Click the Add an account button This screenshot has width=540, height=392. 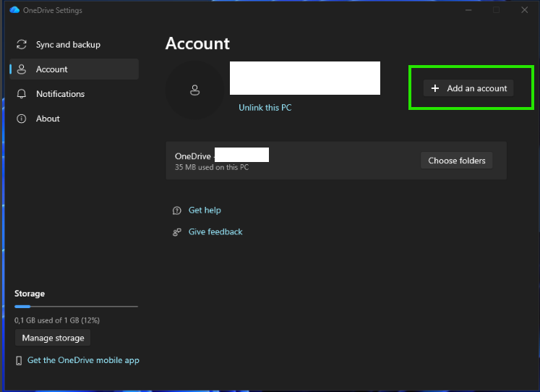pyautogui.click(x=468, y=88)
